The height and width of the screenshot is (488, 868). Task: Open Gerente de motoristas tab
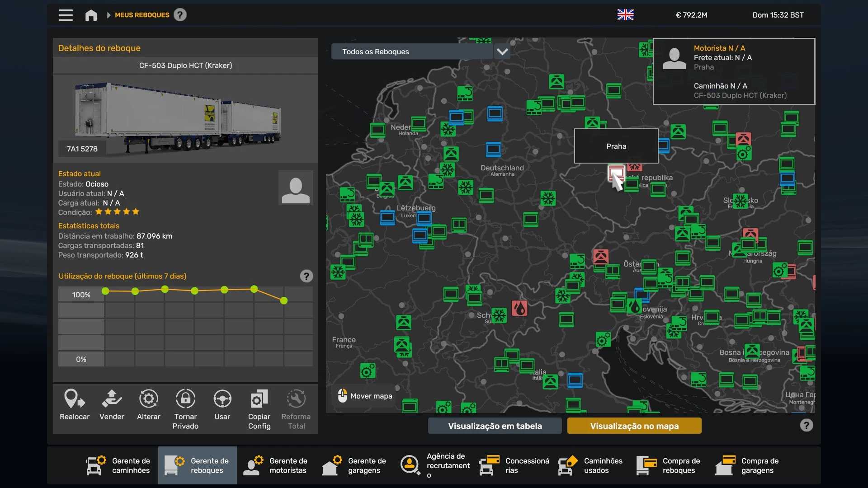pyautogui.click(x=276, y=465)
